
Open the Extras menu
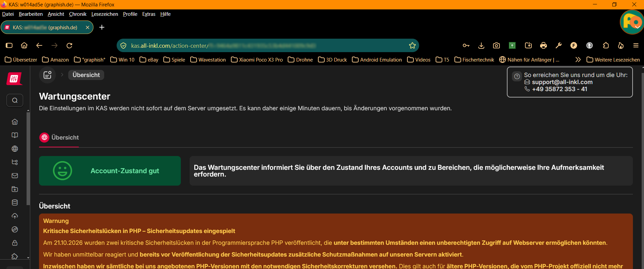[149, 14]
